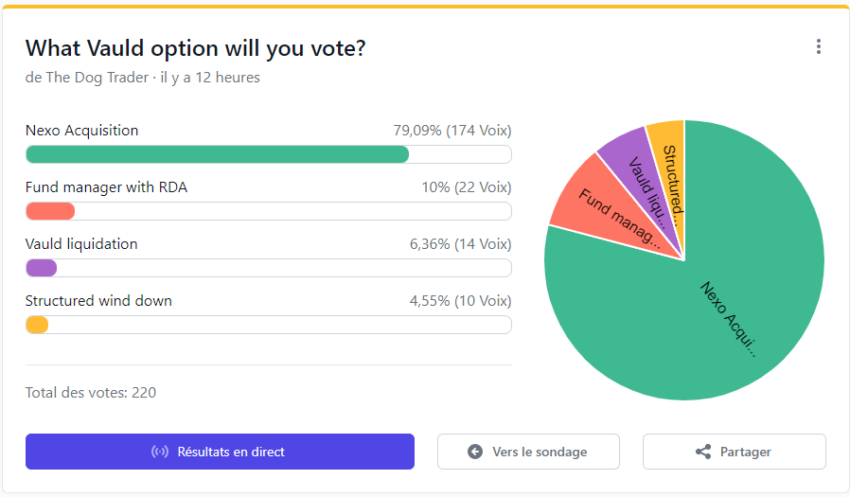Click the yellow Structured wind down bar

click(37, 325)
